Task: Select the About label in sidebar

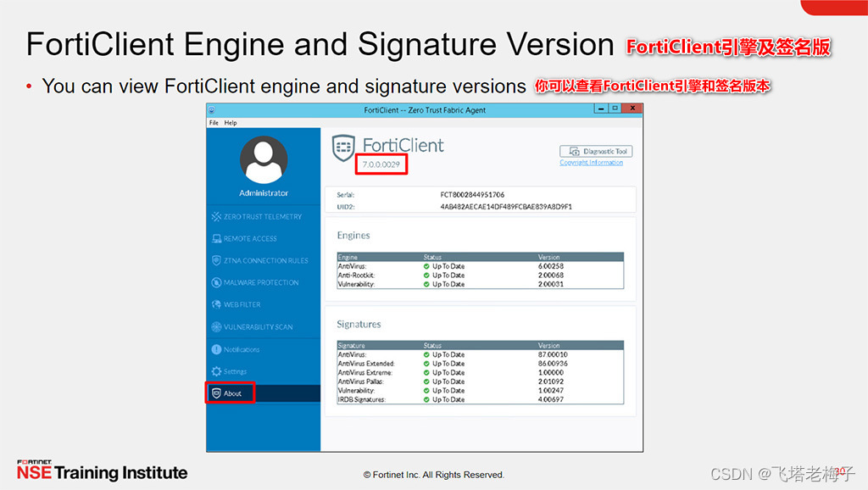Action: 232,393
